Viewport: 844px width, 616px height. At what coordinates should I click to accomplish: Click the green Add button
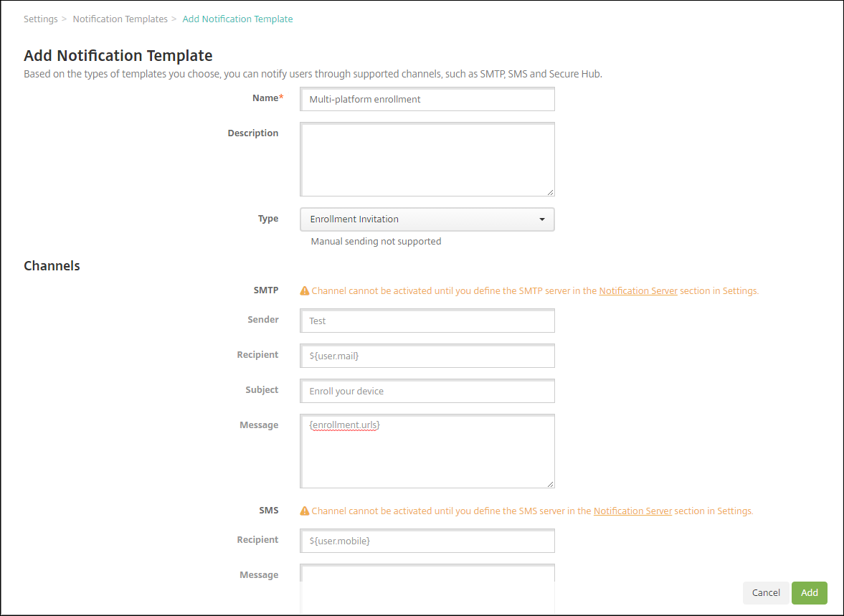pos(809,593)
